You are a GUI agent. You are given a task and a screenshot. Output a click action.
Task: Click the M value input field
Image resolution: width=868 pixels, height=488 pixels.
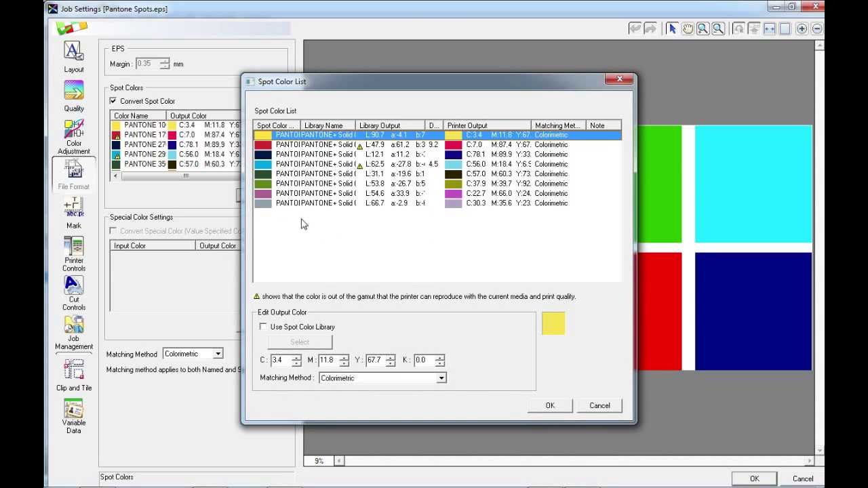click(x=328, y=360)
